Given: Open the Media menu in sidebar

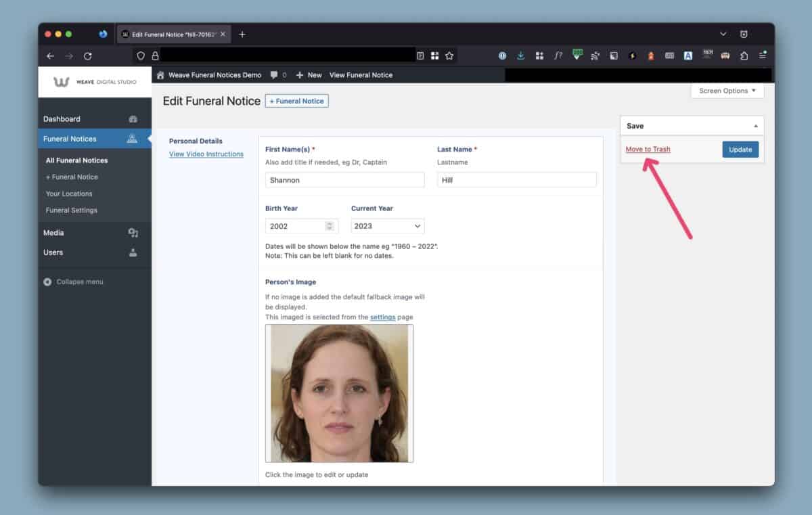Looking at the screenshot, I should pos(54,233).
